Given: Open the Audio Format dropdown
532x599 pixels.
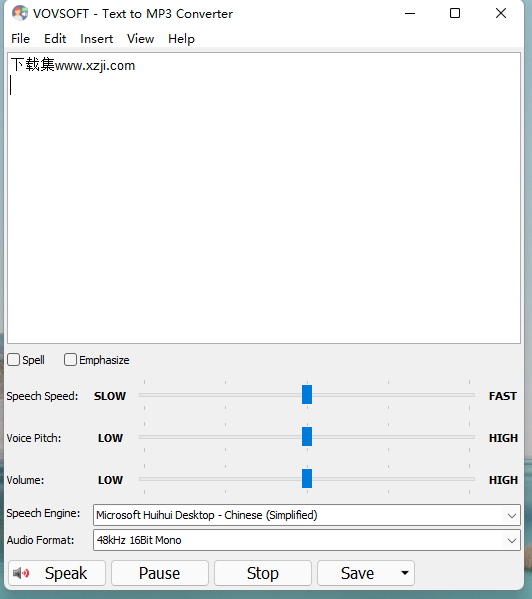Looking at the screenshot, I should (x=307, y=540).
